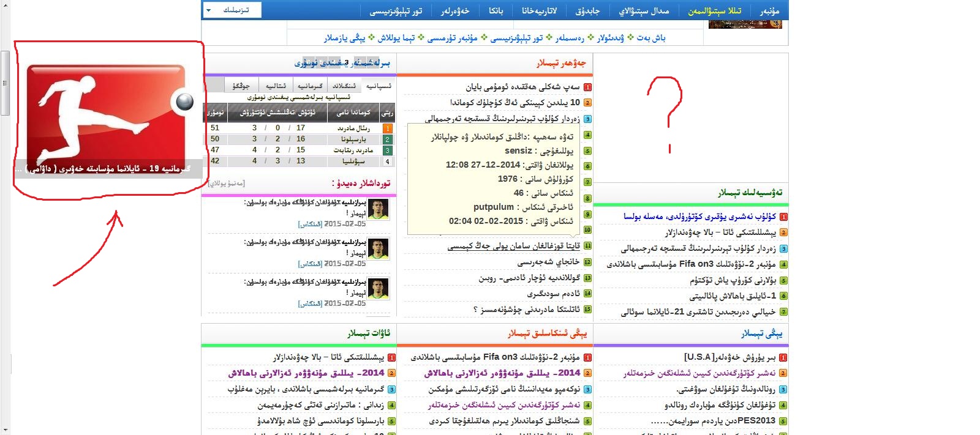Click the number 2 badge under جەۋھەر تېمىلار

(587, 103)
